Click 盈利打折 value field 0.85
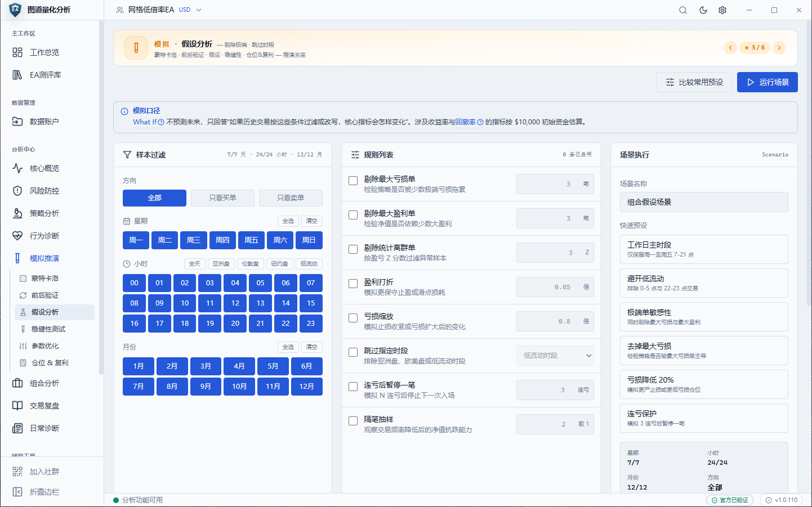The width and height of the screenshot is (812, 507). pos(555,287)
